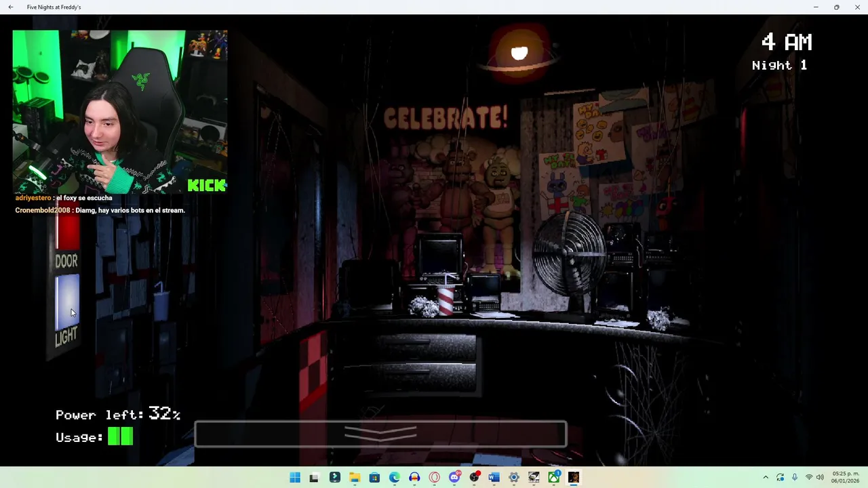Open OBS Studio from taskbar
The height and width of the screenshot is (488, 868).
pyautogui.click(x=474, y=478)
